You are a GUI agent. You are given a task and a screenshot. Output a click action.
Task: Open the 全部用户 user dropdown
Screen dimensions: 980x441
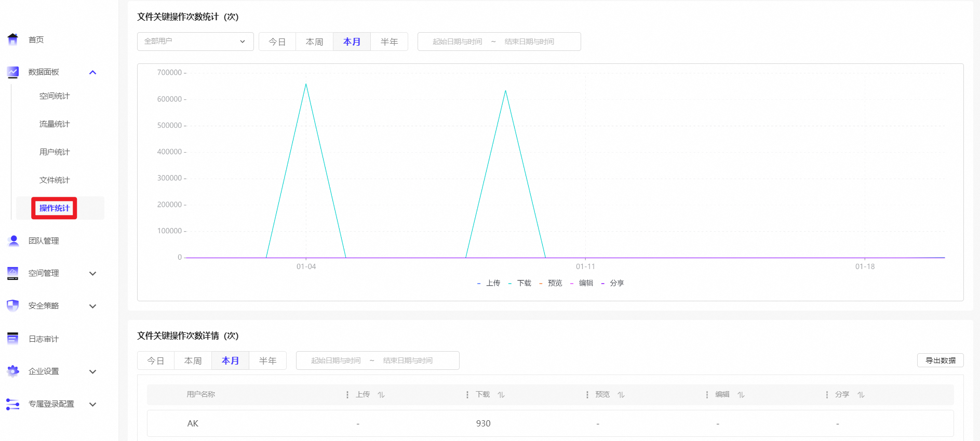[195, 42]
